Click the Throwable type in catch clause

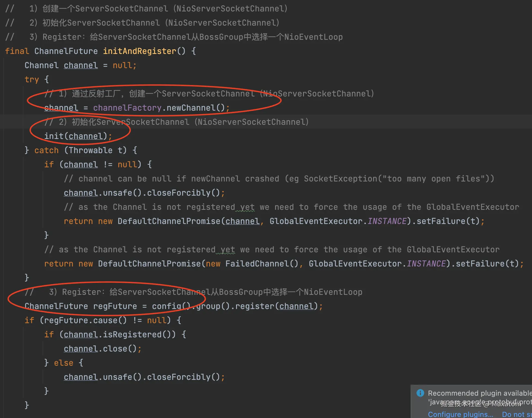coord(90,150)
